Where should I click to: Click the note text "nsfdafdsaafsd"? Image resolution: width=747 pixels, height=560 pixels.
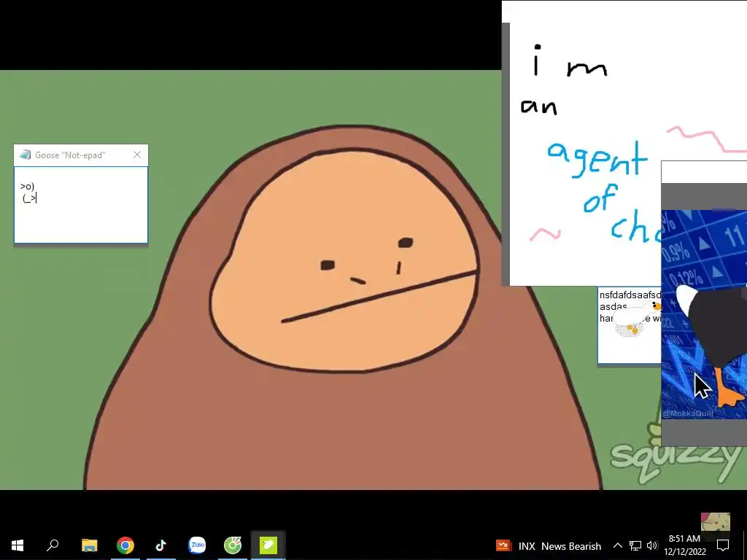[x=630, y=295]
